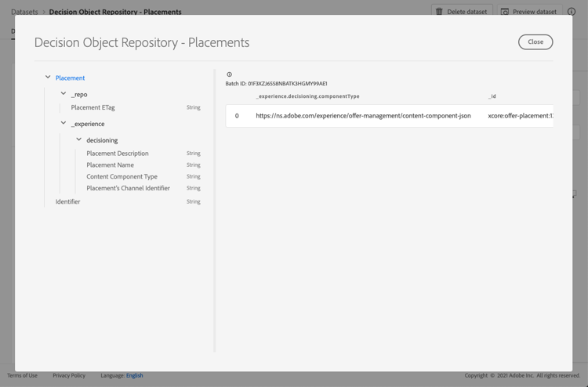Open the Privacy Policy link
This screenshot has height=387, width=588.
click(69, 376)
